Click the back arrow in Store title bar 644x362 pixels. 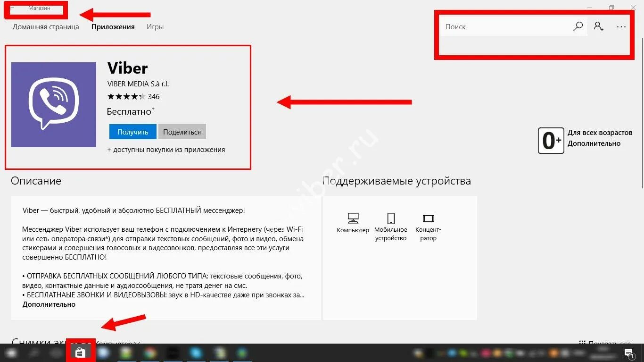point(12,8)
